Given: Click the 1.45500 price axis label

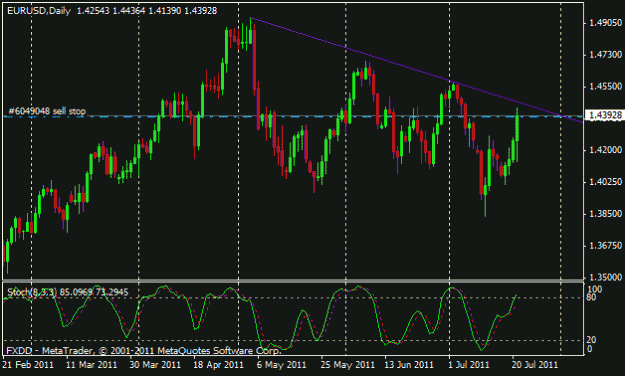Looking at the screenshot, I should coord(605,87).
